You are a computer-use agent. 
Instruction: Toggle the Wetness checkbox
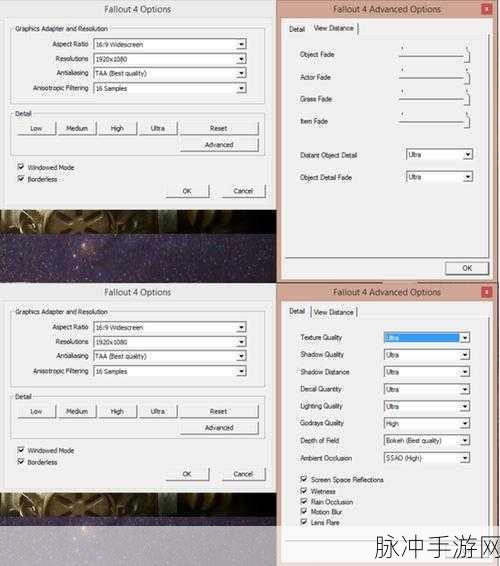(x=304, y=491)
